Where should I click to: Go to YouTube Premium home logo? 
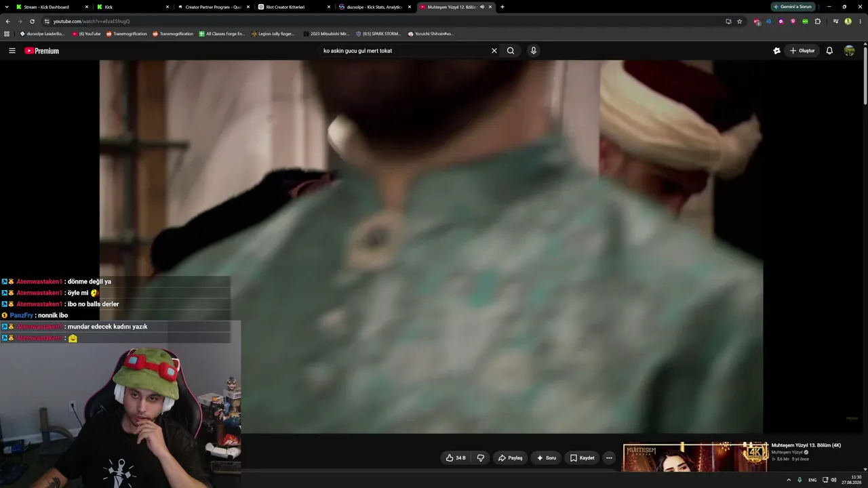41,51
